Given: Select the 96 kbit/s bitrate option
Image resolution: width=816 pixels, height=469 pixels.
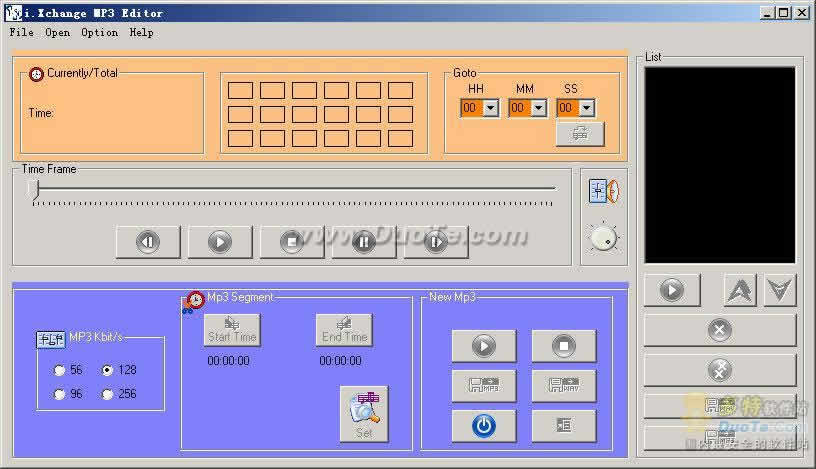Looking at the screenshot, I should [x=68, y=394].
